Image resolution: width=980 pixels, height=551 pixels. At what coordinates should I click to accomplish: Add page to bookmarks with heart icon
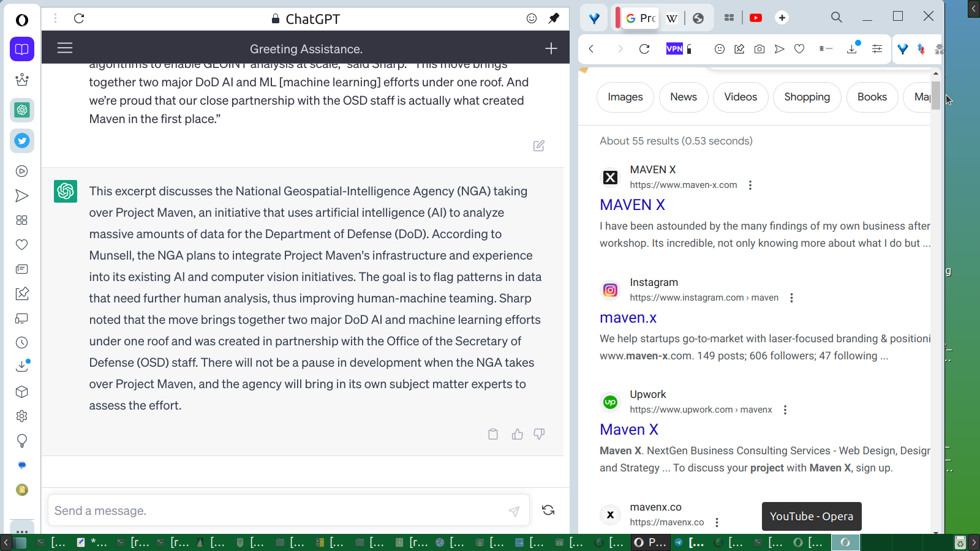tap(799, 49)
